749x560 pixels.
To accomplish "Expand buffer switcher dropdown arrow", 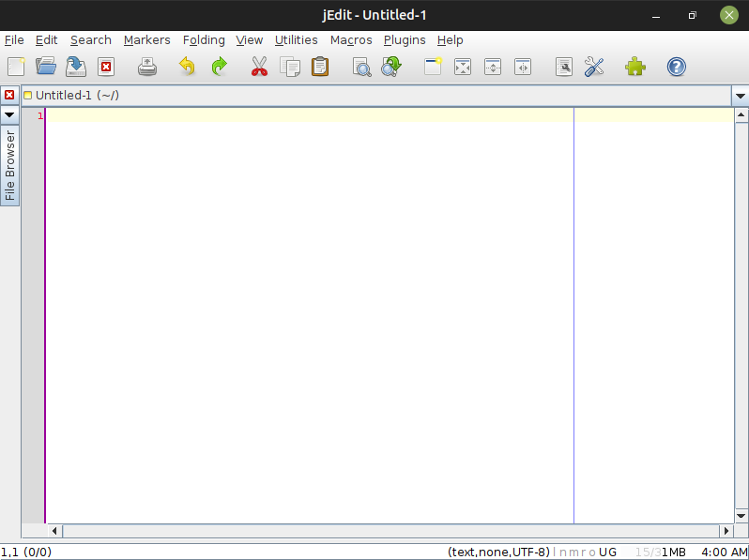I will point(740,96).
